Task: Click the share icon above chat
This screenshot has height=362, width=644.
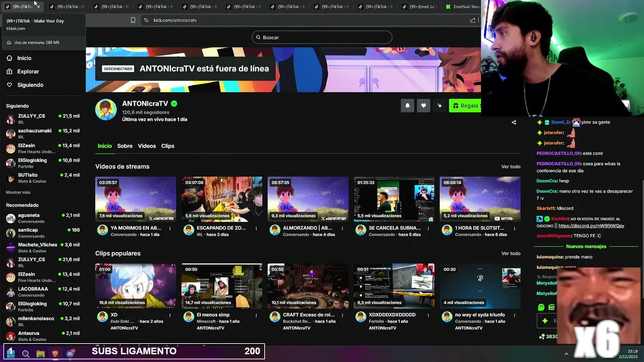Action: [514, 122]
